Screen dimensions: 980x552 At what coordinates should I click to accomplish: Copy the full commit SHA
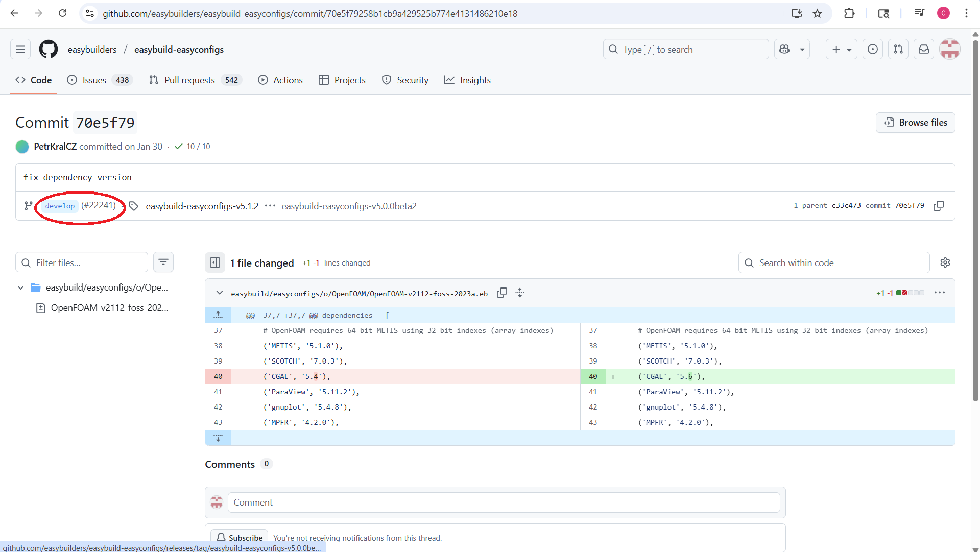pos(939,206)
